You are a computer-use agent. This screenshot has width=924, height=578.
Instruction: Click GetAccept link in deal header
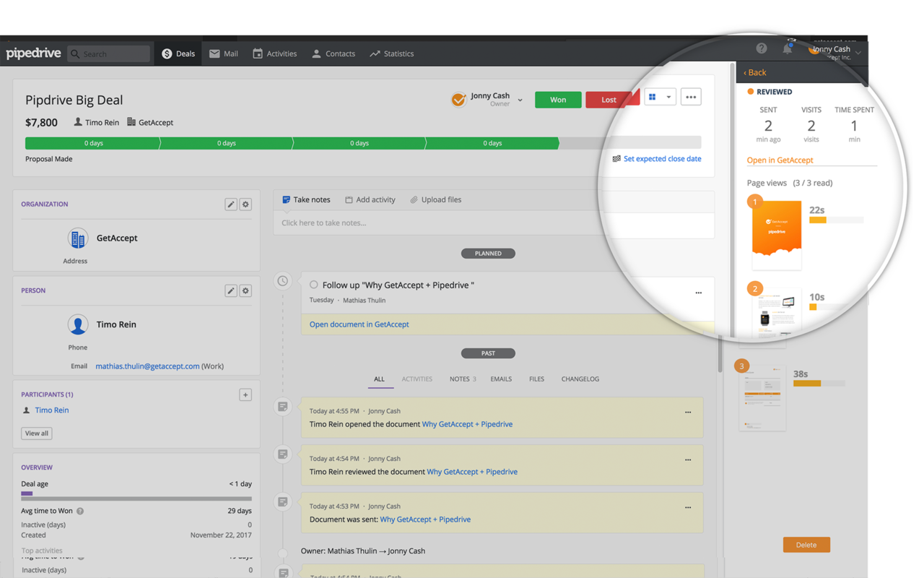click(x=155, y=123)
